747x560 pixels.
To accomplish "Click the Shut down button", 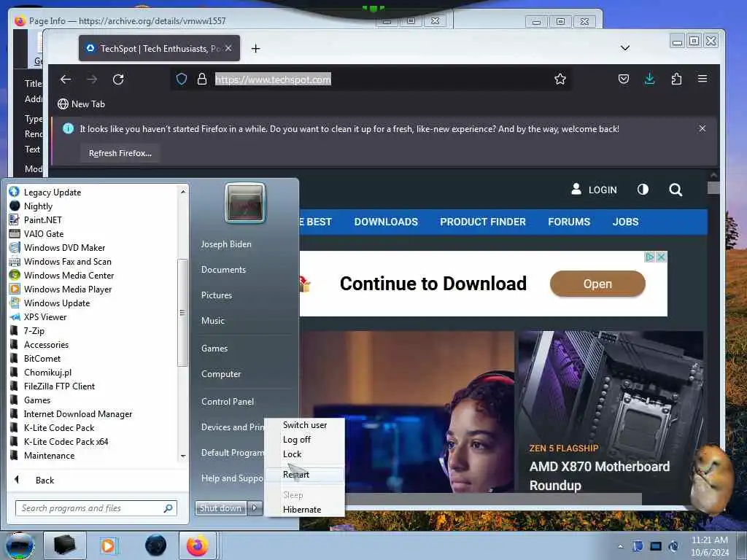I will tap(220, 508).
